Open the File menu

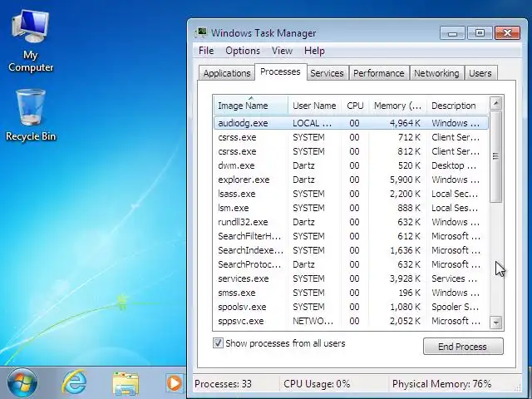[206, 51]
